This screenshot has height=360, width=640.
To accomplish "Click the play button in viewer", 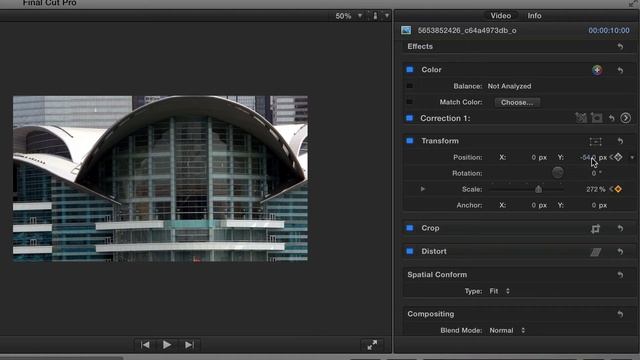I will pos(167,345).
